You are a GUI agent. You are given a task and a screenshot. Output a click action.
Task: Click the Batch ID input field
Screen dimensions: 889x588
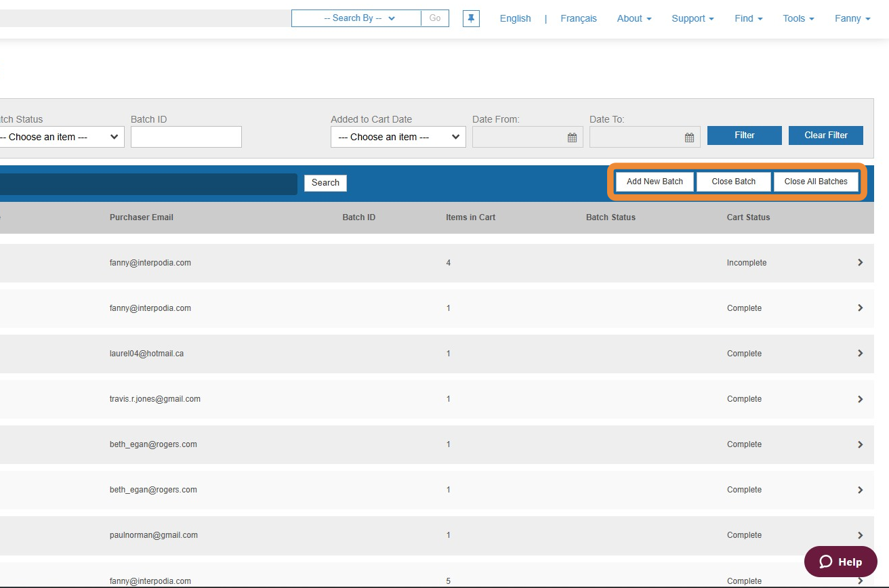pos(186,137)
